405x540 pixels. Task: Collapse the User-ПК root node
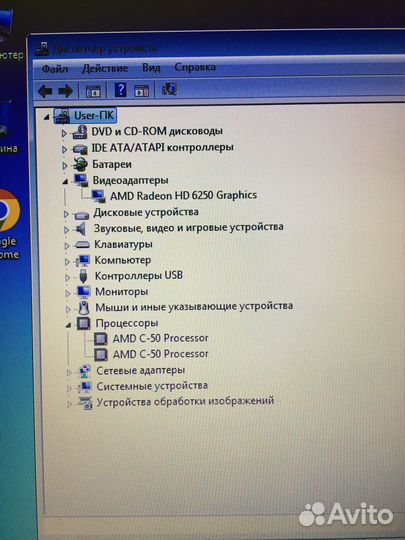(x=46, y=118)
